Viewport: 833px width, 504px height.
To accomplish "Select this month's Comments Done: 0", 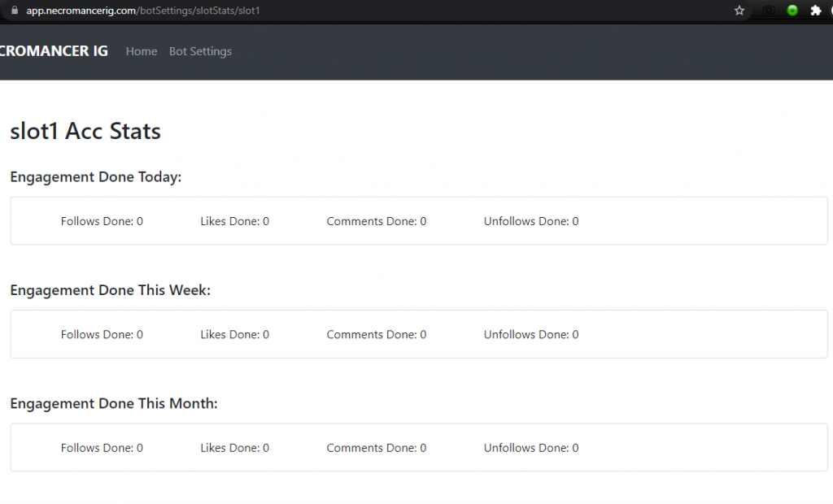I will tap(377, 448).
